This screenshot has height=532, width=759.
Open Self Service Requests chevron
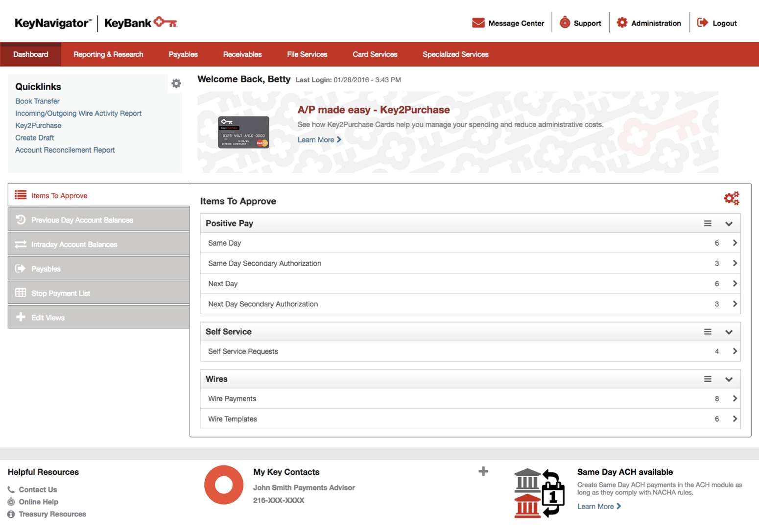(735, 351)
